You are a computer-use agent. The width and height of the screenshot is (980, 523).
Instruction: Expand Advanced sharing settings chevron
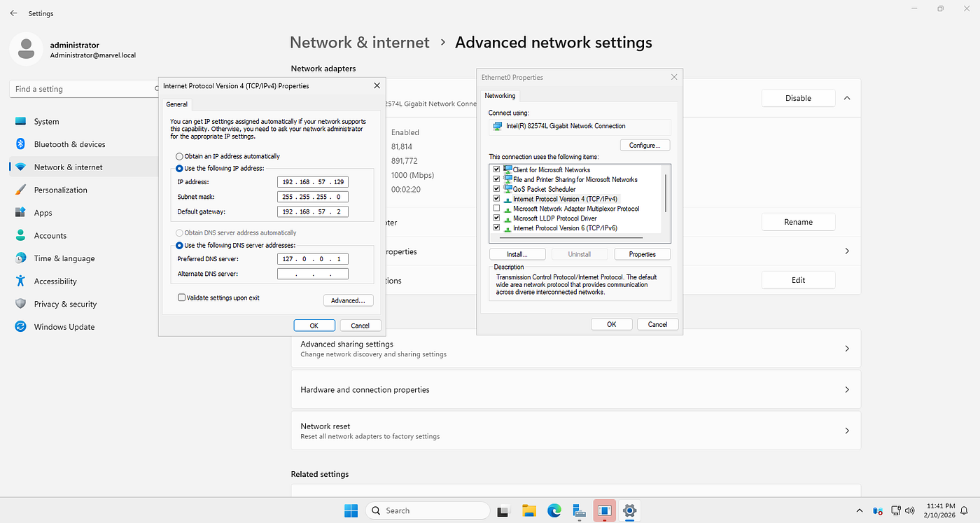coord(847,349)
